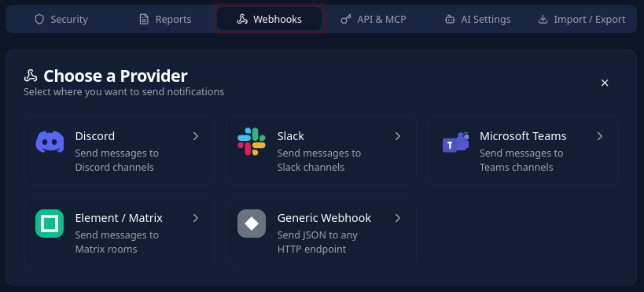Click "Select where you want to send notifications" text

coord(123,92)
